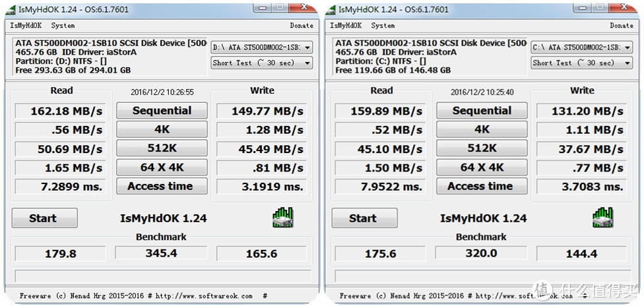Screen dimensions: 644x308
Task: Open the IsMyHdOK menu in the left window
Action: tap(26, 26)
